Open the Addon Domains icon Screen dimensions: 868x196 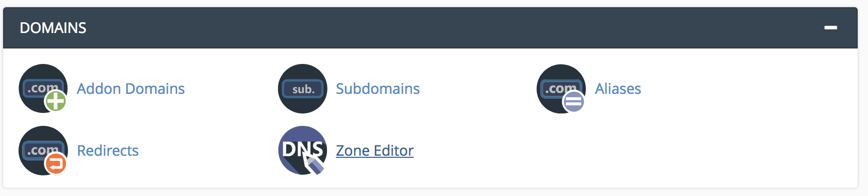(x=43, y=89)
